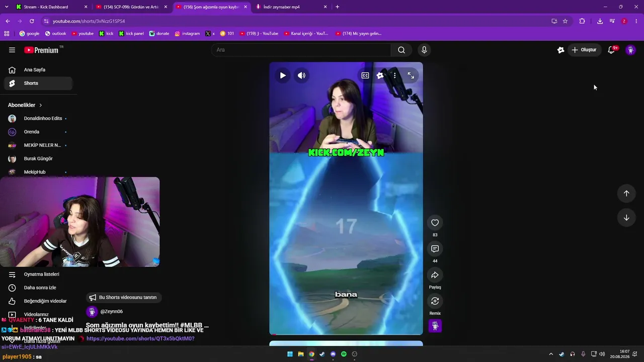Open Beğendiğim videolar

(x=38, y=301)
